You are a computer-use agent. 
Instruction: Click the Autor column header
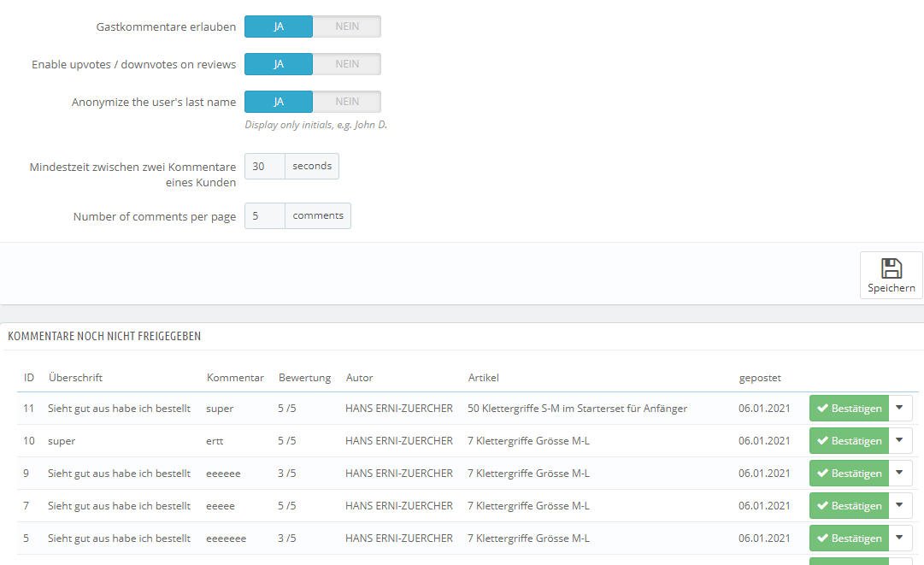(x=360, y=378)
